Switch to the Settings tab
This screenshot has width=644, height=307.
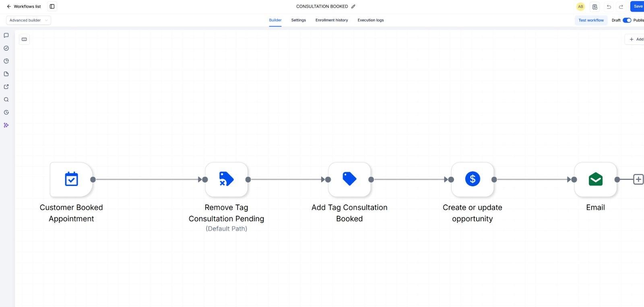(x=299, y=20)
